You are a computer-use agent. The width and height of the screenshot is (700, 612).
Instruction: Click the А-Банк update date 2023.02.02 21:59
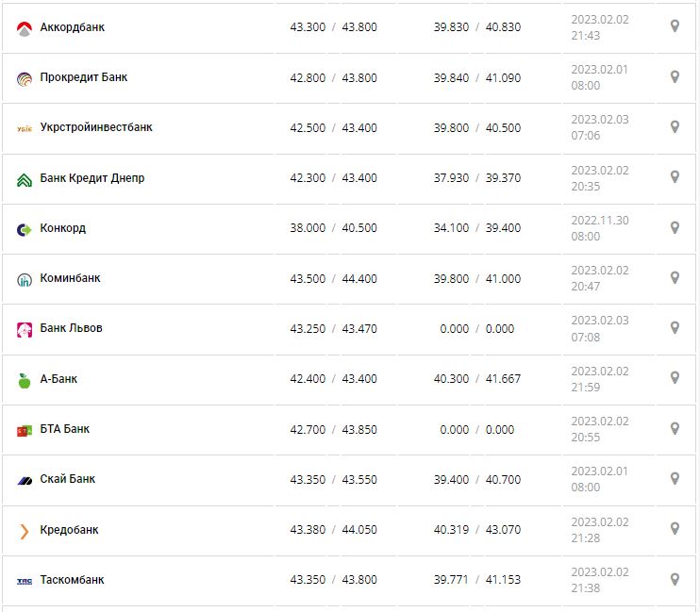tap(599, 378)
